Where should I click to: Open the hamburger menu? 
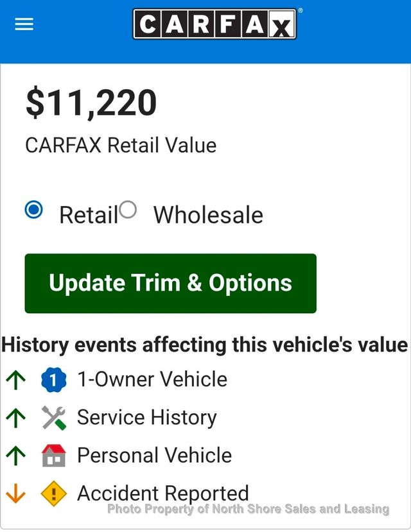(24, 25)
